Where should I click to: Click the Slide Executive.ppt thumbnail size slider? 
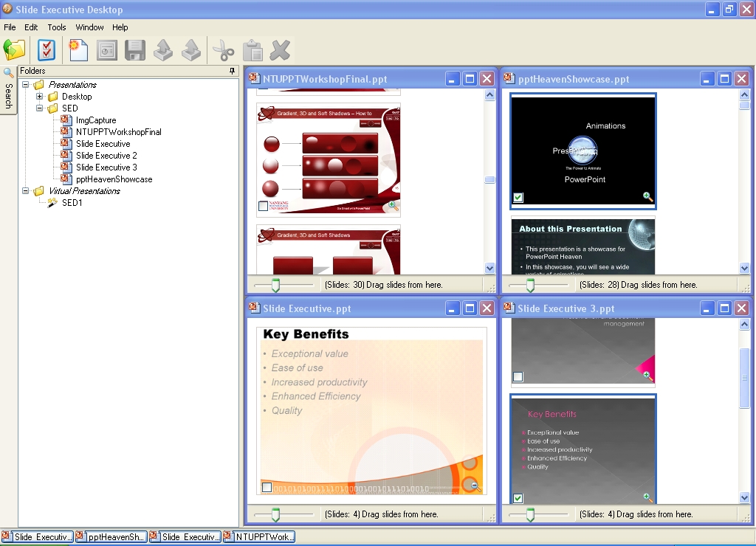276,515
